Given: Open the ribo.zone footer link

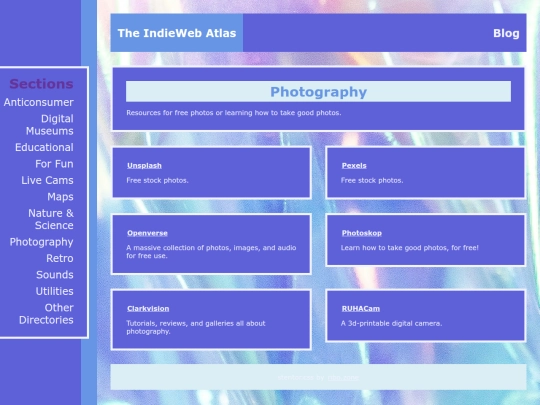Looking at the screenshot, I should (344, 377).
